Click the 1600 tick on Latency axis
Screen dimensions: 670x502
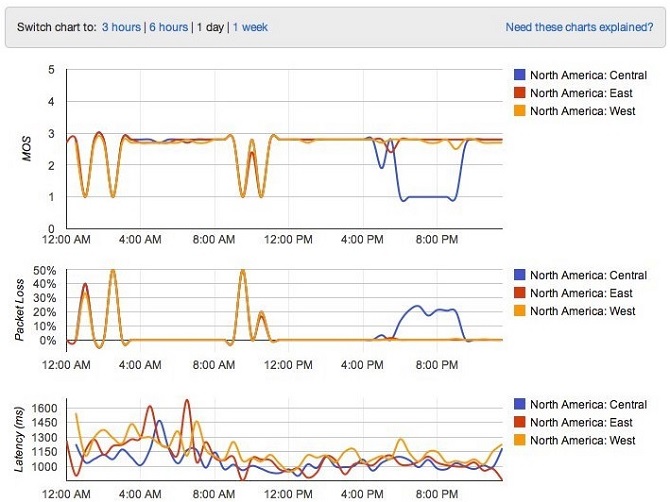44,408
